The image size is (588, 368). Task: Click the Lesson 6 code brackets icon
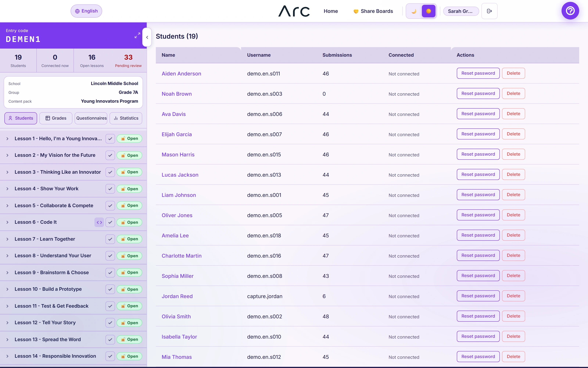click(99, 222)
